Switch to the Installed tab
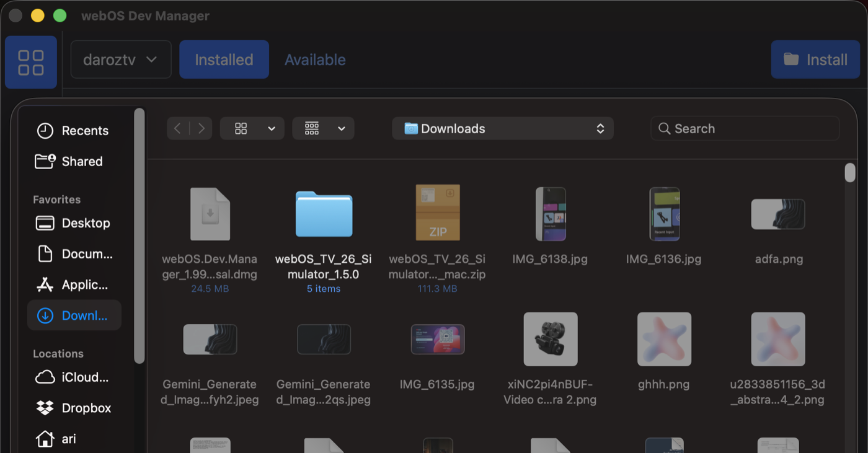The width and height of the screenshot is (868, 453). pyautogui.click(x=224, y=59)
